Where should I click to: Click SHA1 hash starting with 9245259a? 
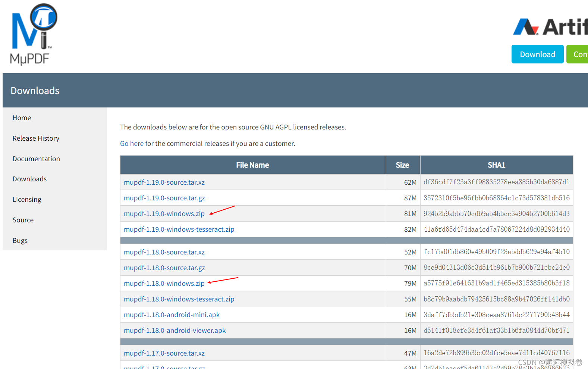(x=496, y=213)
